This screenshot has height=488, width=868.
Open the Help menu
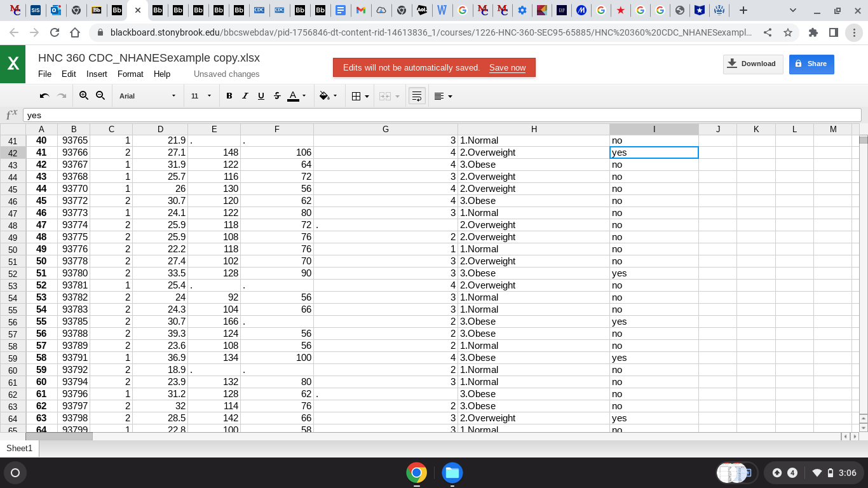click(x=162, y=74)
